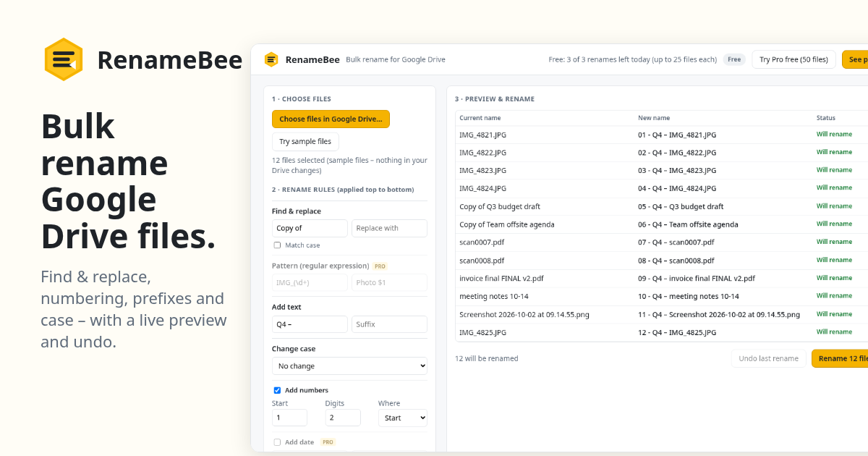Click the Current name column header

pyautogui.click(x=480, y=118)
